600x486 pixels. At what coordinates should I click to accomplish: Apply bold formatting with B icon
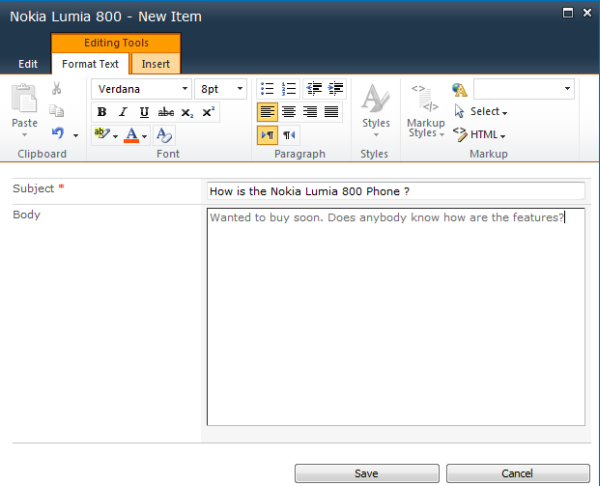click(102, 112)
